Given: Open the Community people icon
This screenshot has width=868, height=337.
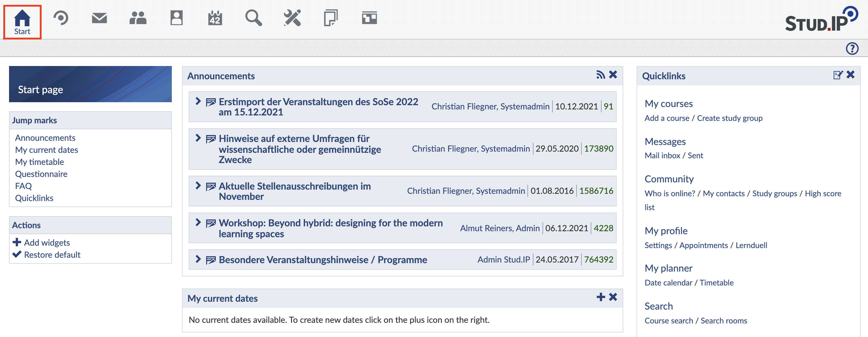Looking at the screenshot, I should pos(138,18).
